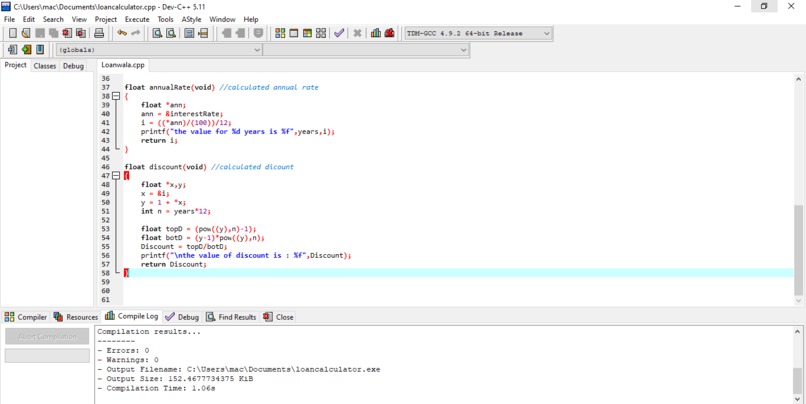Create a new file with the New icon
The width and height of the screenshot is (806, 404).
click(x=12, y=33)
